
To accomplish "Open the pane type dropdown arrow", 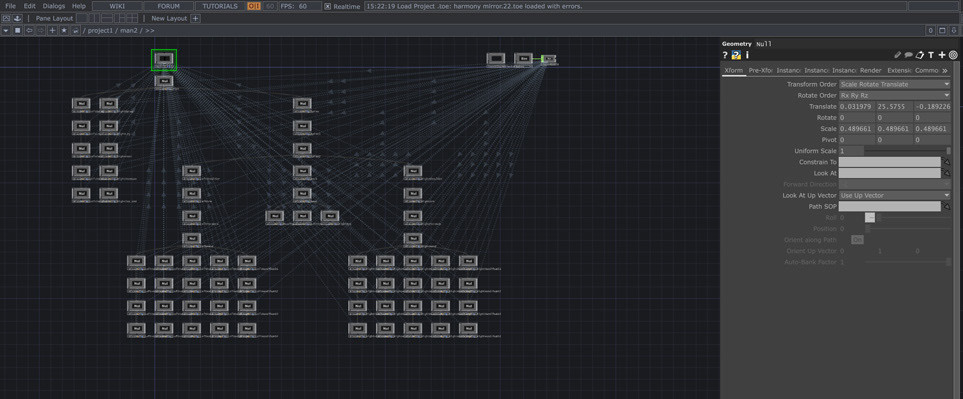I will [x=6, y=30].
